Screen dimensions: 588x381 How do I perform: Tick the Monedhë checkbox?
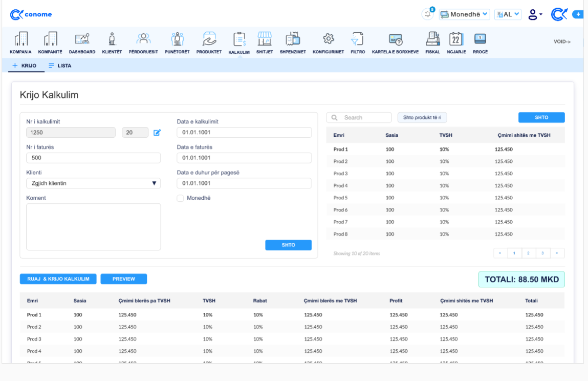coord(180,198)
